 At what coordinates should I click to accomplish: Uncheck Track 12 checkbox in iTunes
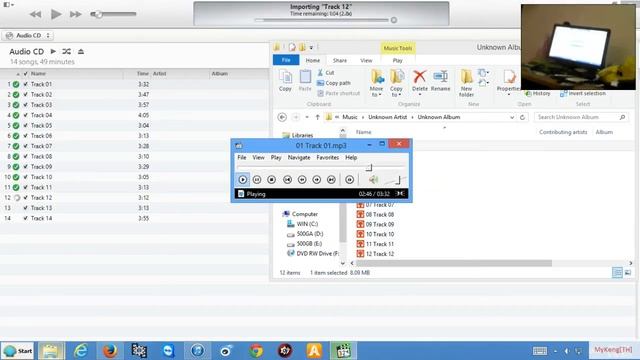[x=26, y=198]
